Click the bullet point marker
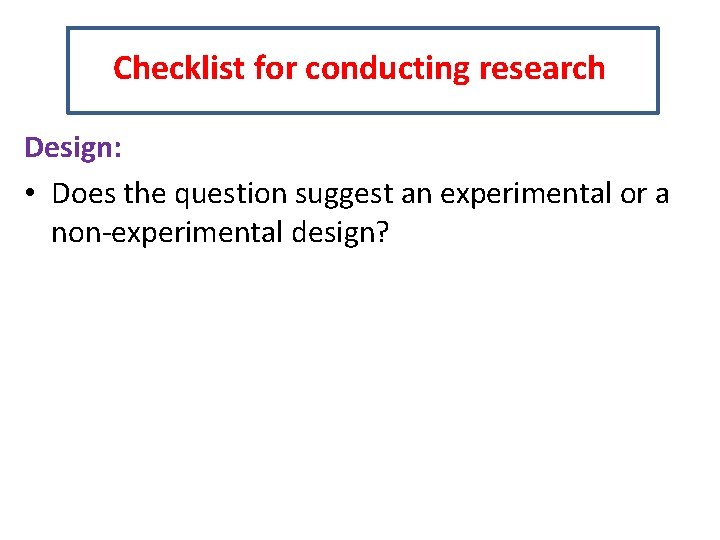The height and width of the screenshot is (540, 720). [32, 193]
